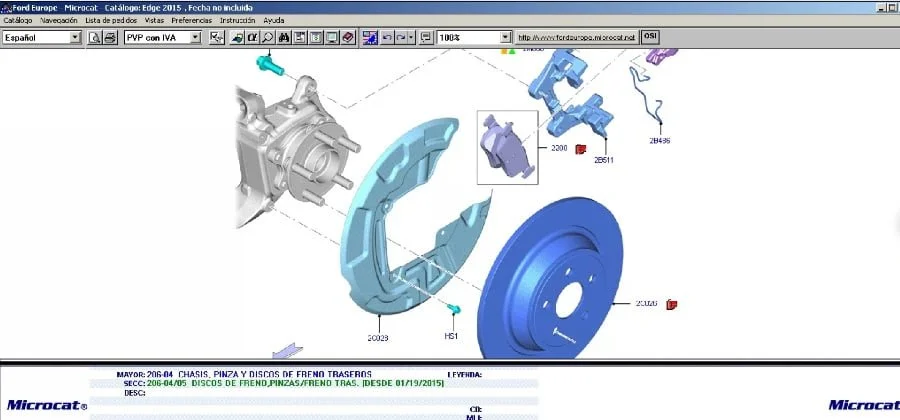The height and width of the screenshot is (420, 900).
Task: Click the boxed brake pads illustration
Action: 507,147
